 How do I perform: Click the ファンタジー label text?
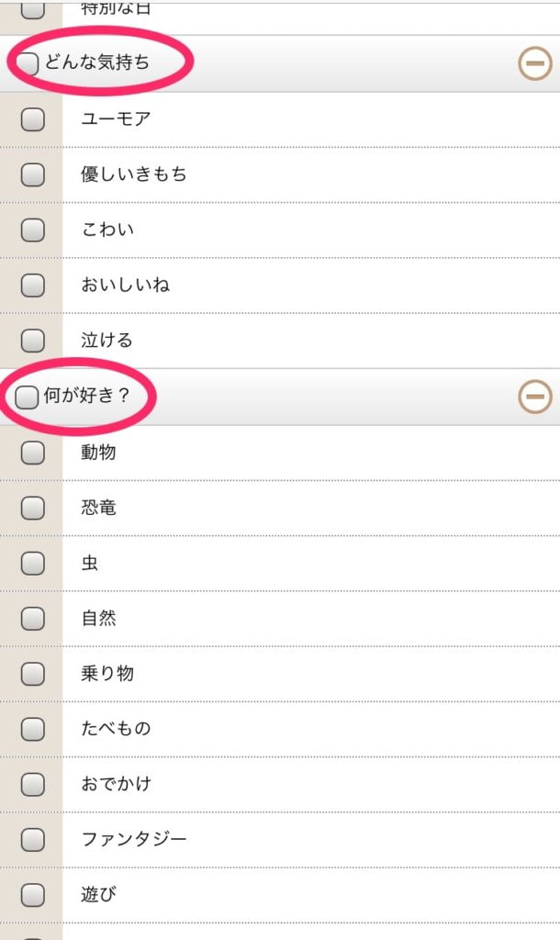click(134, 839)
